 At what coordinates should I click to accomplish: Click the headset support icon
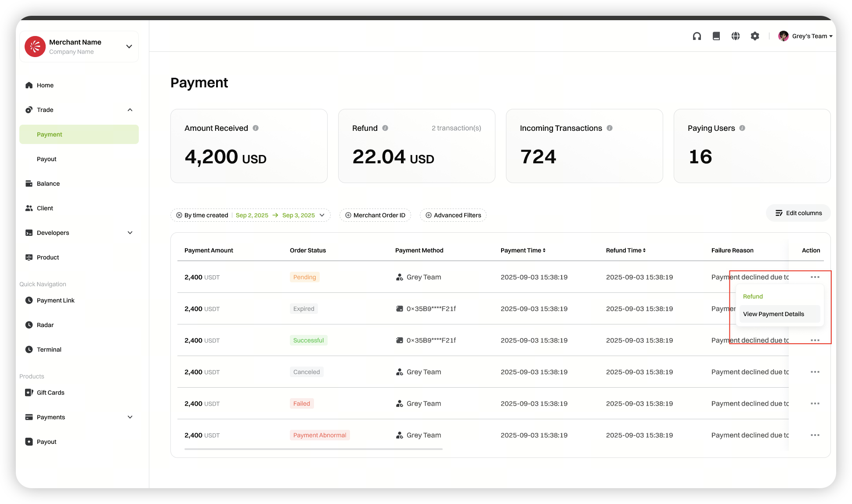click(x=697, y=36)
